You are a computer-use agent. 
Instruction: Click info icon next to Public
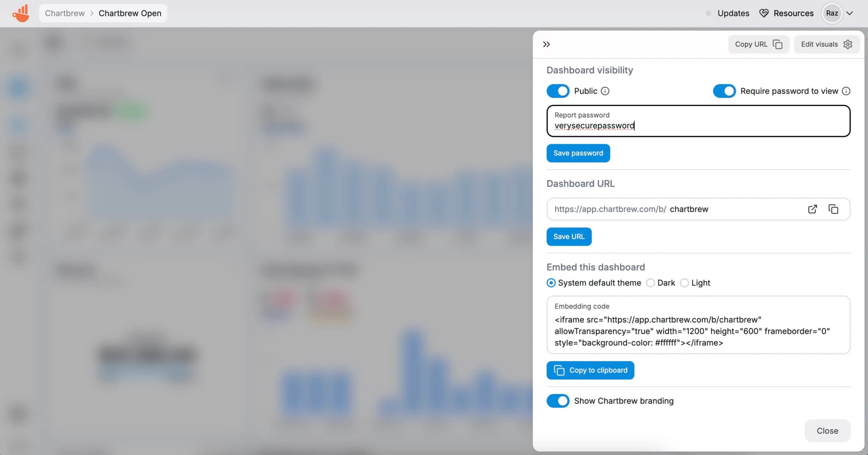pyautogui.click(x=605, y=91)
